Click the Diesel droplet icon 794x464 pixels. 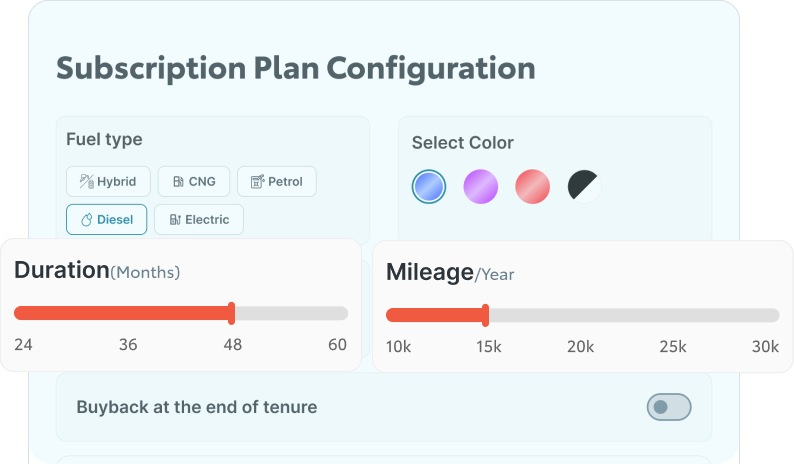85,220
